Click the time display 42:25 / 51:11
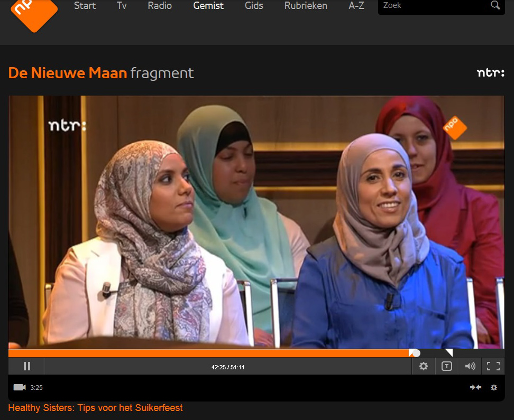This screenshot has height=420, width=514. tap(228, 367)
